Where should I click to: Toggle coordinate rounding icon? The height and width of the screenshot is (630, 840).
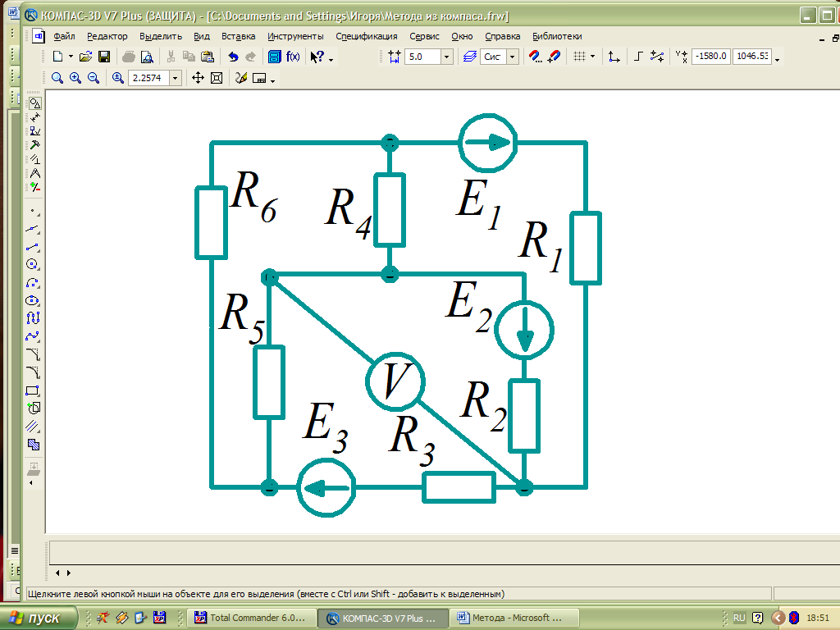657,57
